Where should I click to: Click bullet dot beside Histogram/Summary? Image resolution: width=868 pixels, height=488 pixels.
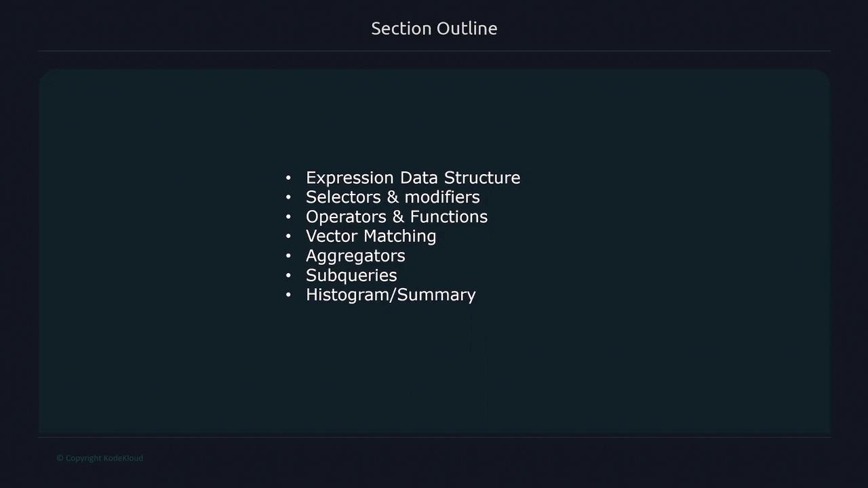[288, 296]
